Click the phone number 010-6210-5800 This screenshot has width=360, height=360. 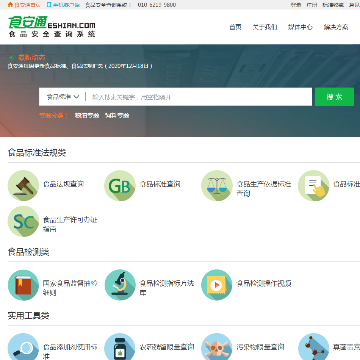click(x=157, y=5)
